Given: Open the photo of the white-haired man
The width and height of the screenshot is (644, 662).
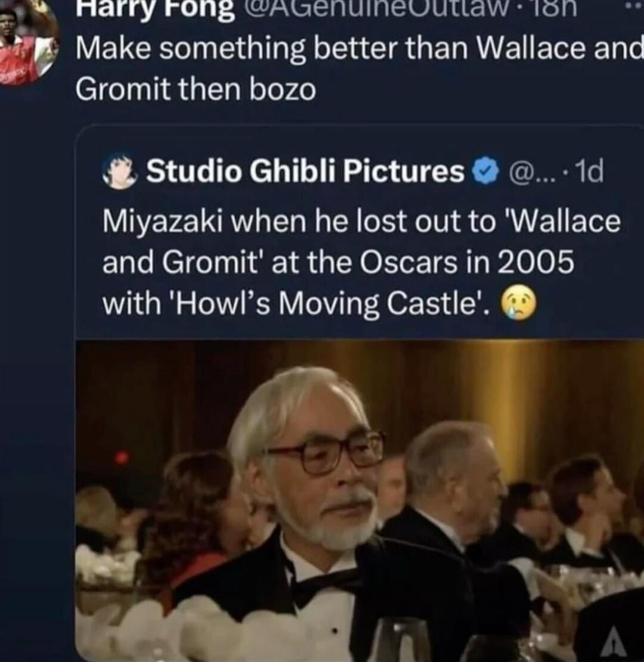Looking at the screenshot, I should pos(359,501).
